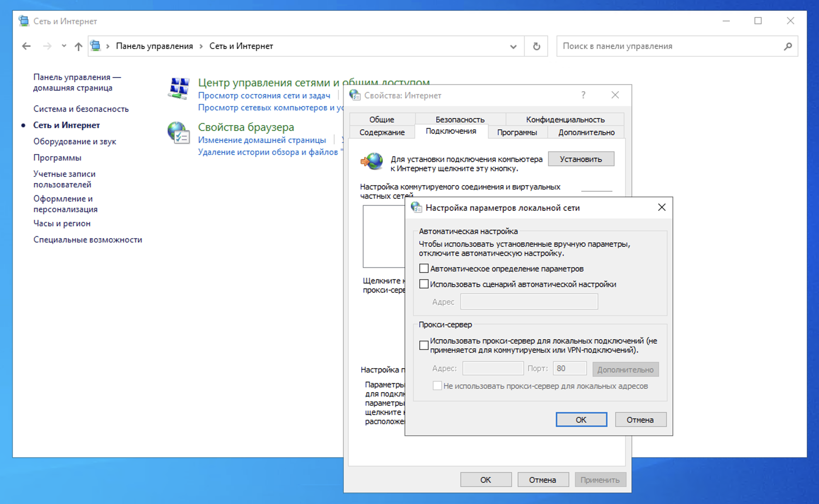Open the recent locations dropdown arrow
Screen dimensions: 819x504
pos(64,46)
